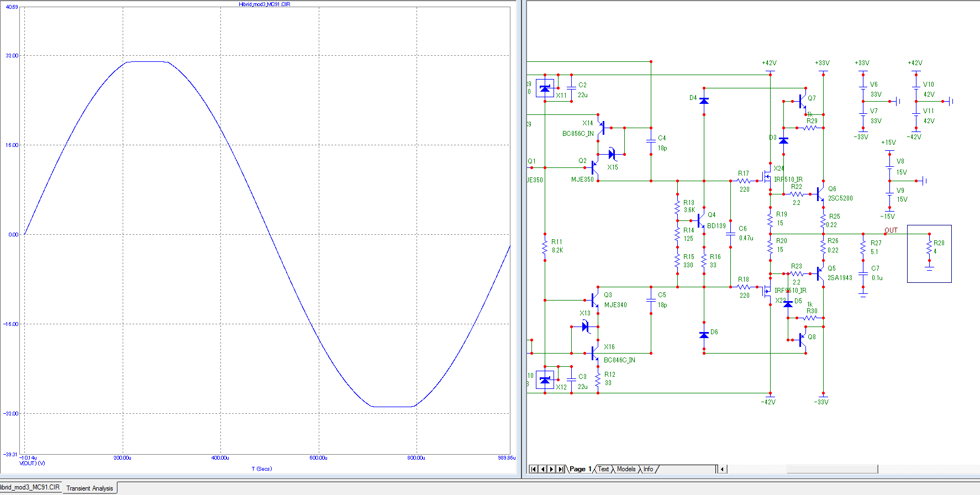This screenshot has width=980, height=495.
Task: Click the horizontal scrollbar left arrow
Action: 722,469
